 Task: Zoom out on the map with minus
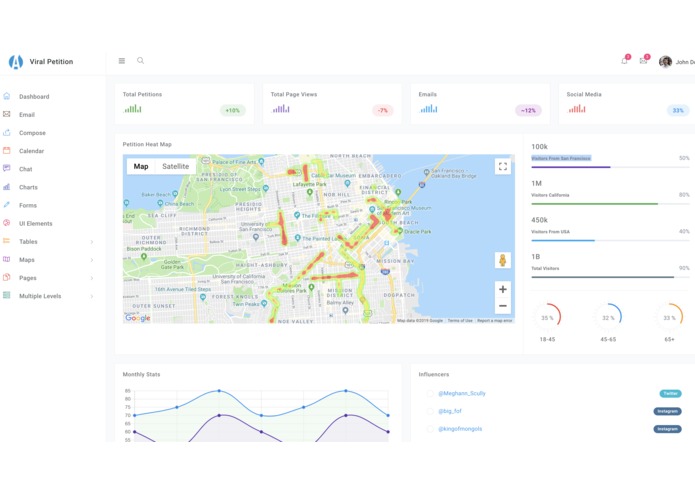[x=503, y=306]
